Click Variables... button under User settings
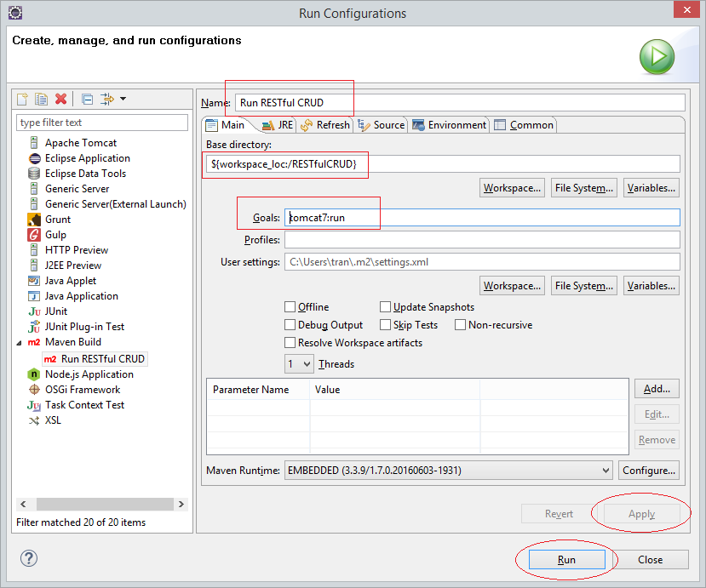The image size is (706, 588). point(651,286)
